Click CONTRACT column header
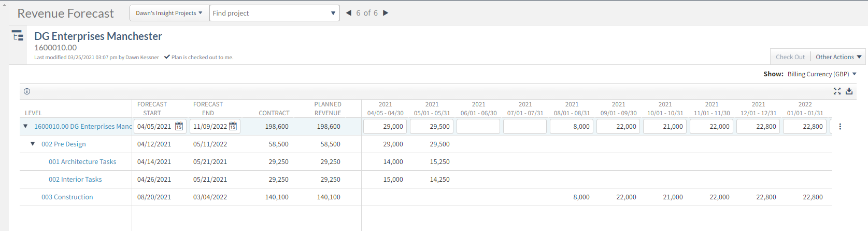The width and height of the screenshot is (868, 231). pos(274,113)
